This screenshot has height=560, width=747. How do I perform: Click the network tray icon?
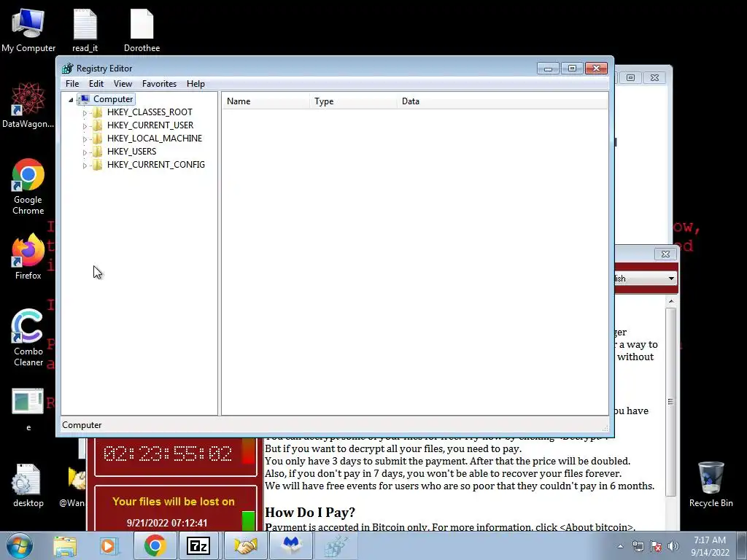tap(638, 546)
